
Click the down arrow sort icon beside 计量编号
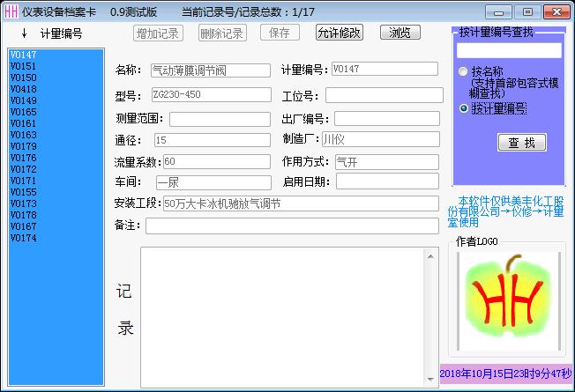[x=24, y=33]
